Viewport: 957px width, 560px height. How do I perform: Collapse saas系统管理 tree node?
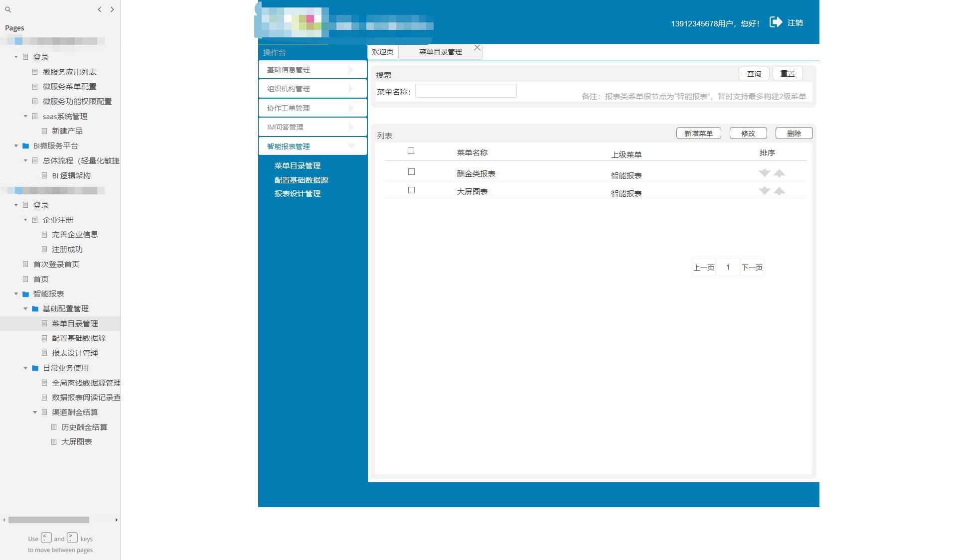[25, 117]
